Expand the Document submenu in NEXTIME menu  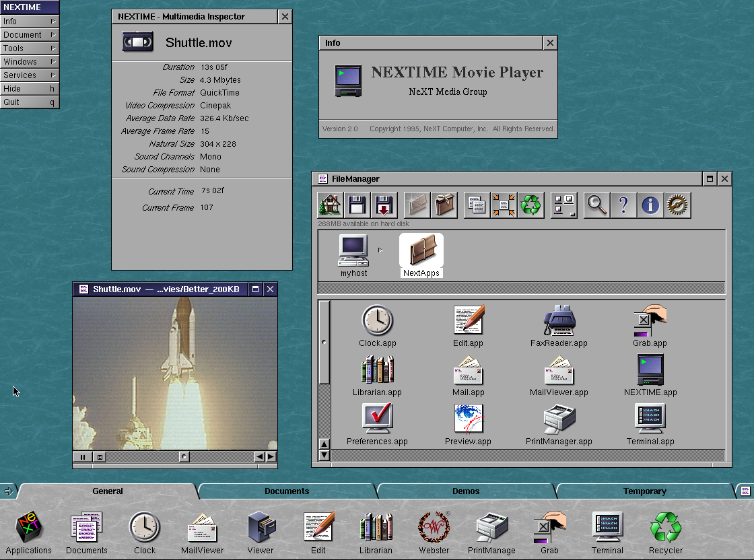point(30,35)
